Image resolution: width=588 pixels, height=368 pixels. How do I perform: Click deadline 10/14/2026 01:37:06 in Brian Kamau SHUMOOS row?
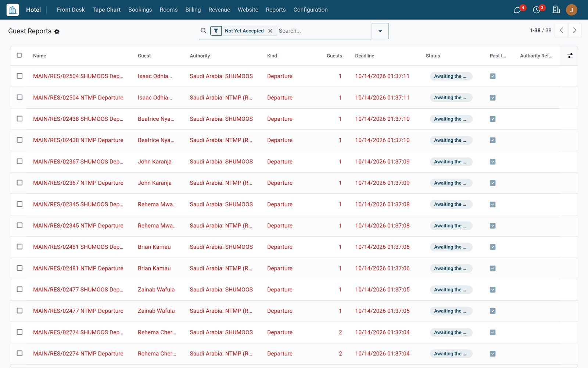[x=382, y=247]
